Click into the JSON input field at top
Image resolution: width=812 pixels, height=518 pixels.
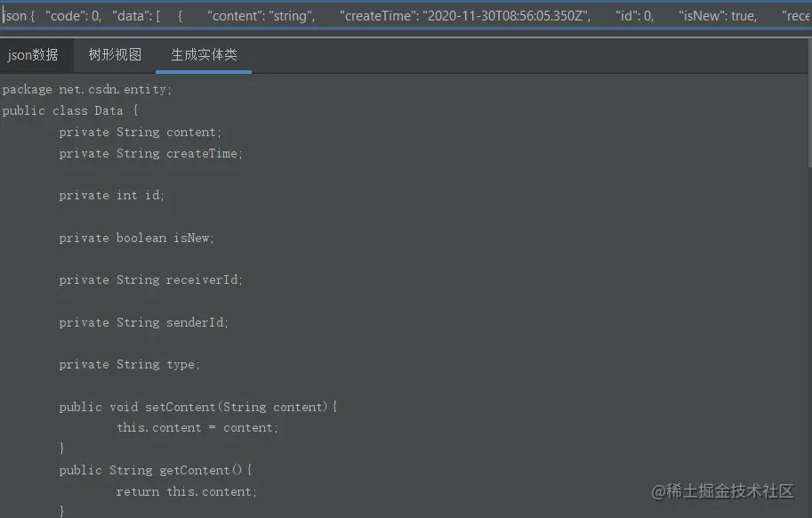coord(406,16)
